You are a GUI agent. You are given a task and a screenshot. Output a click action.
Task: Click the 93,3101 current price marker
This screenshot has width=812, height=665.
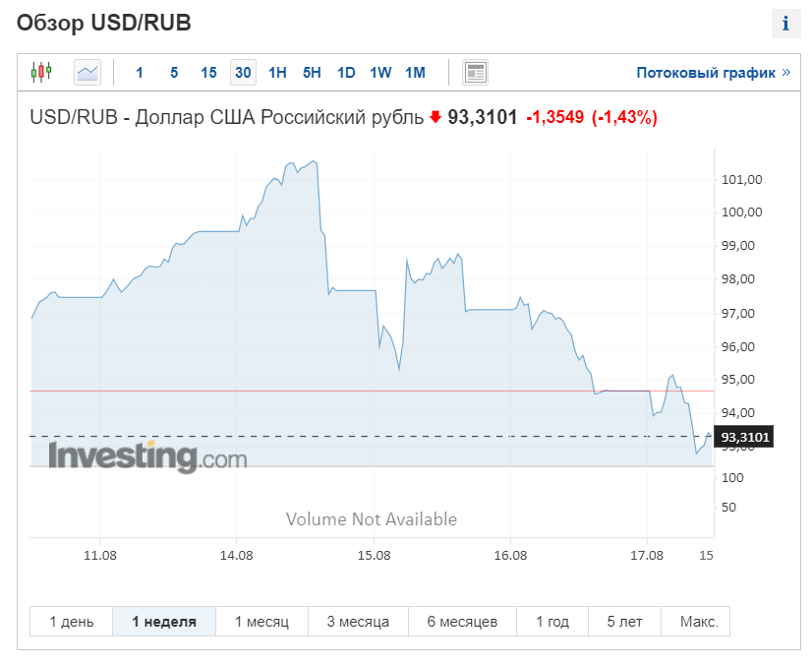[743, 437]
